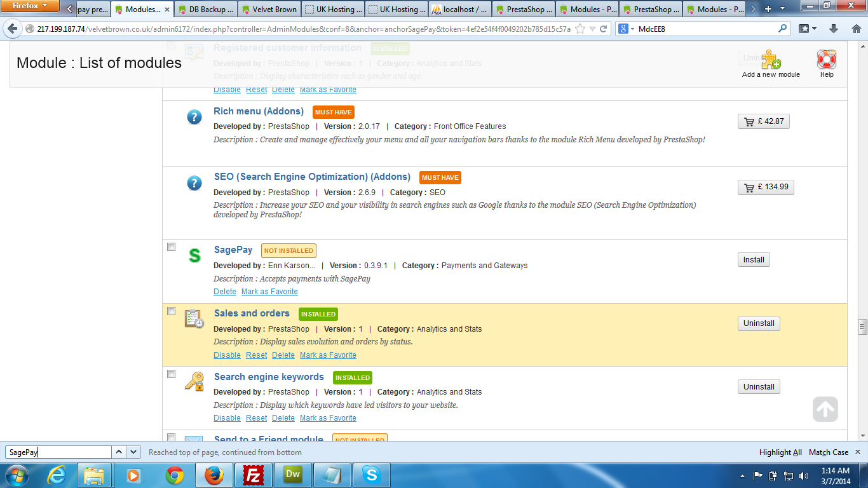868x488 pixels.
Task: Switch to the DB Backup tab
Action: pyautogui.click(x=206, y=10)
